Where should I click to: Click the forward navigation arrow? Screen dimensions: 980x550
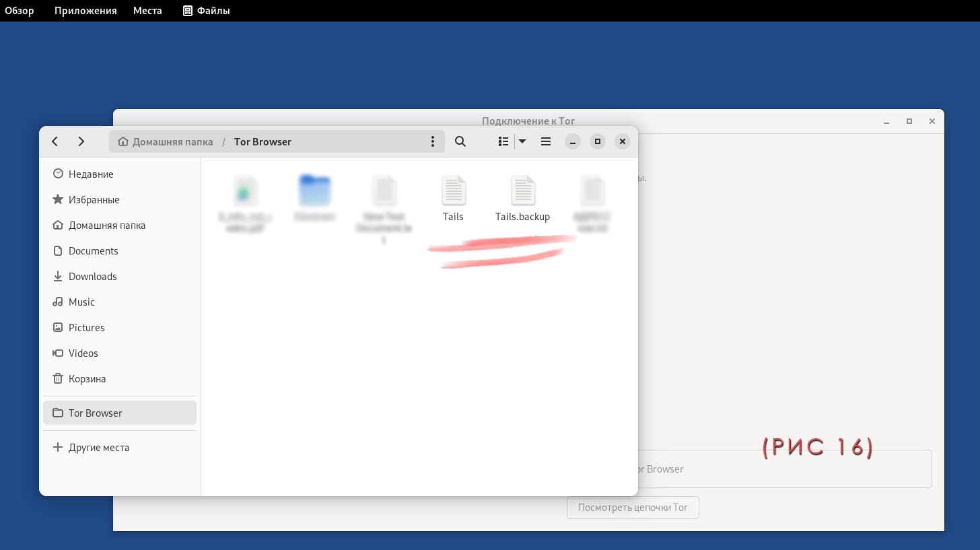pos(81,141)
